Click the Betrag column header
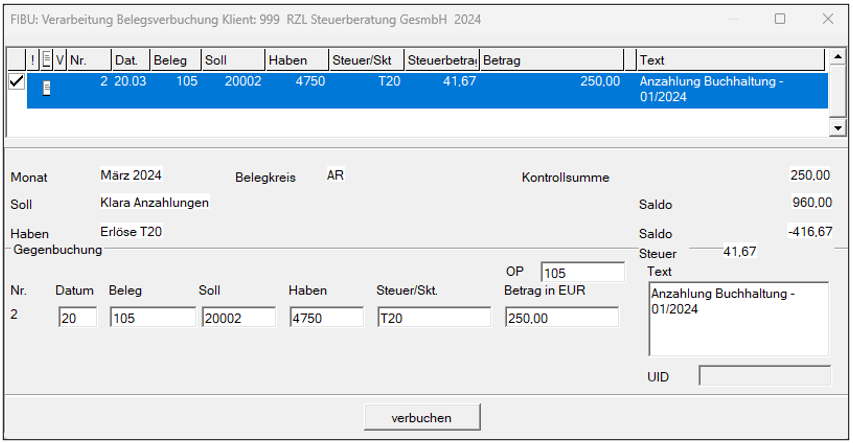The image size is (853, 443). point(556,60)
